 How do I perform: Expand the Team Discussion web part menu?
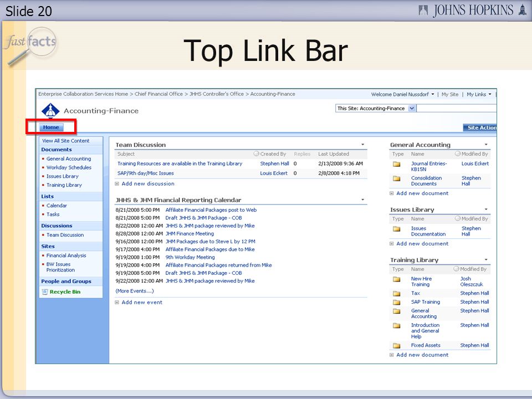pyautogui.click(x=362, y=145)
